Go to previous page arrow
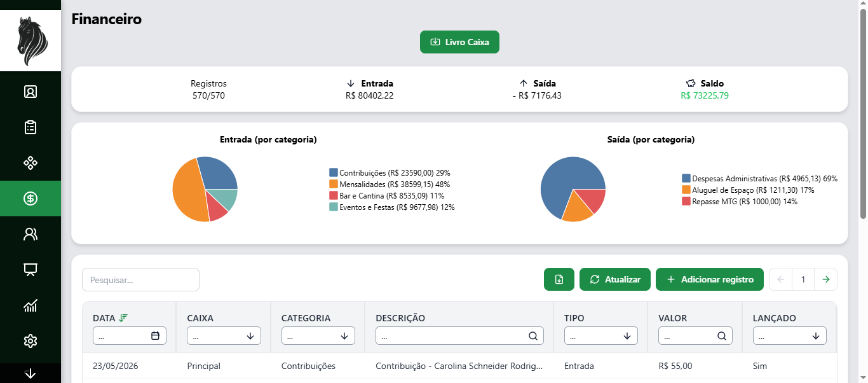Screen dimensions: 868x383 pyautogui.click(x=780, y=279)
